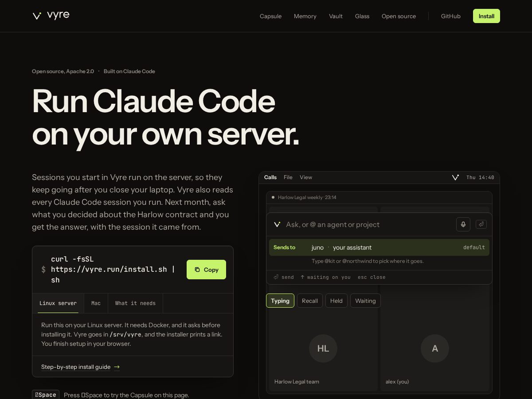The height and width of the screenshot is (399, 532).
Task: Click the microphone icon in Capsule
Action: point(463,224)
